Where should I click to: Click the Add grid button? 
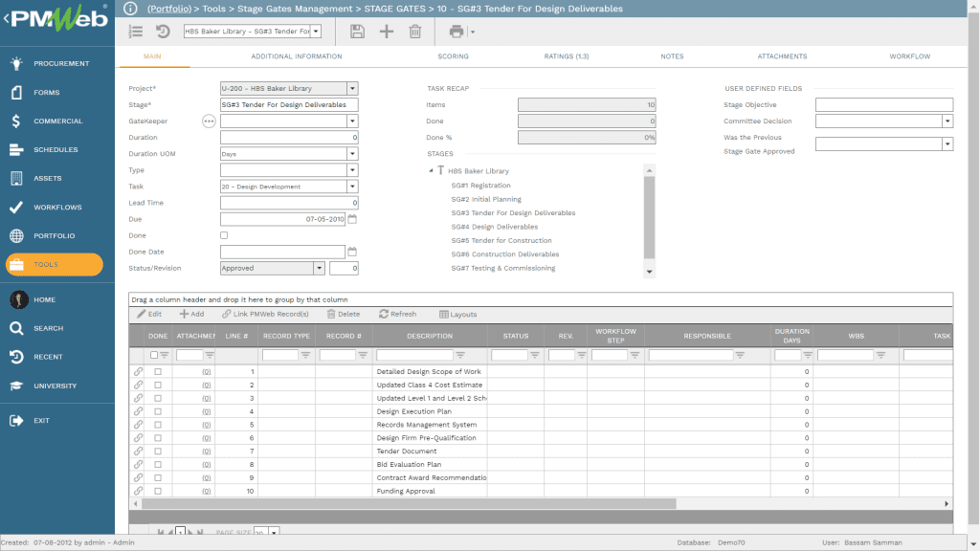[191, 314]
